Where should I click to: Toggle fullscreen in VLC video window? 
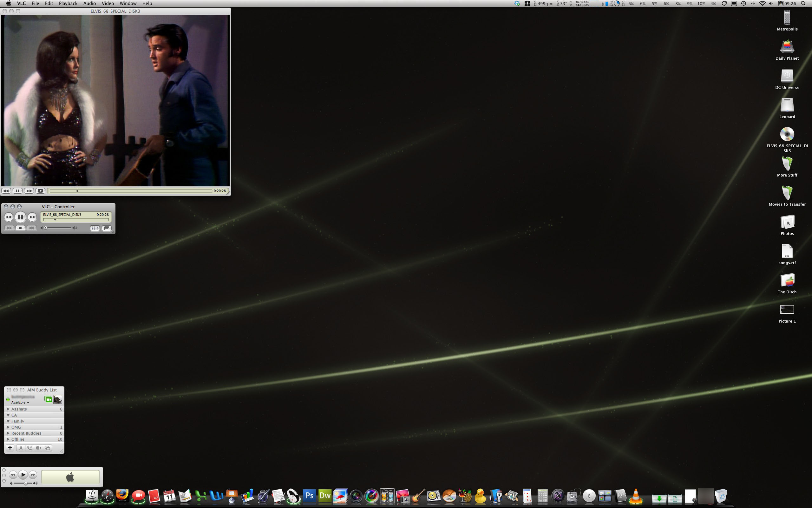tap(40, 191)
